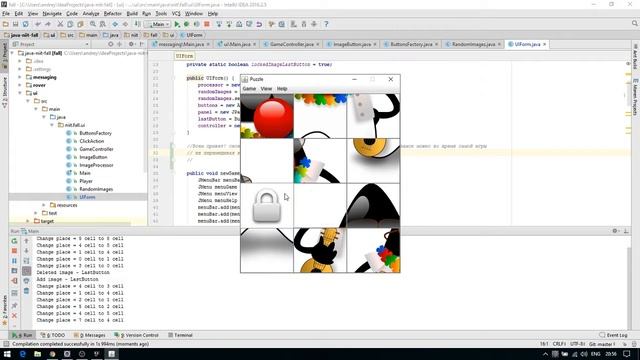This screenshot has width=640, height=360.
Task: Open Windows Start menu
Action: pyautogui.click(x=7, y=354)
